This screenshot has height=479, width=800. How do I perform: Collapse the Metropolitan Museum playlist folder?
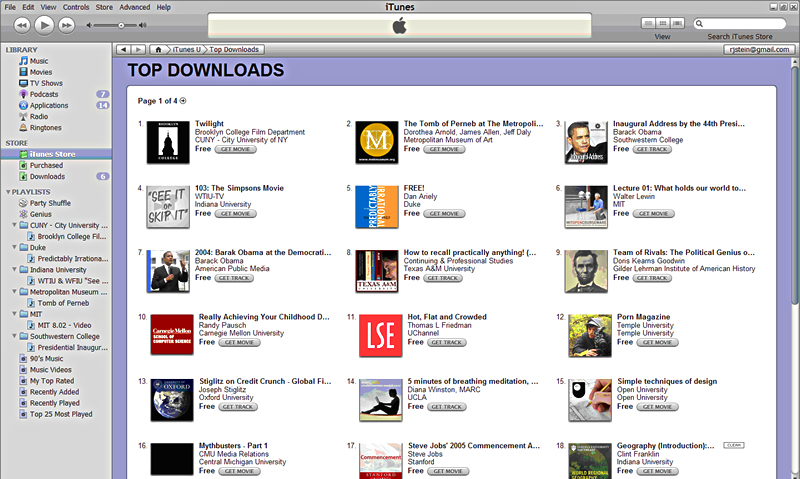pyautogui.click(x=15, y=292)
